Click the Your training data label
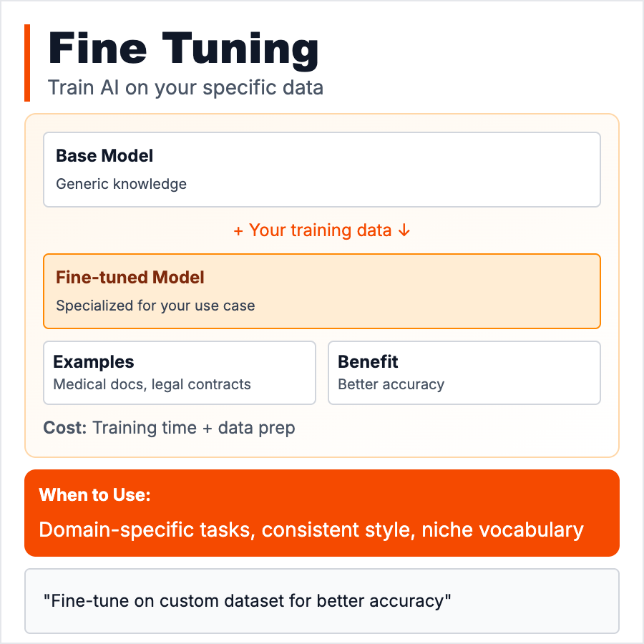The image size is (644, 644). point(320,230)
